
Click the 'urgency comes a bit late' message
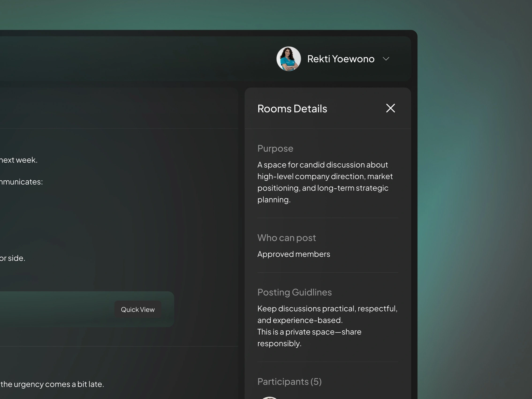(x=52, y=384)
